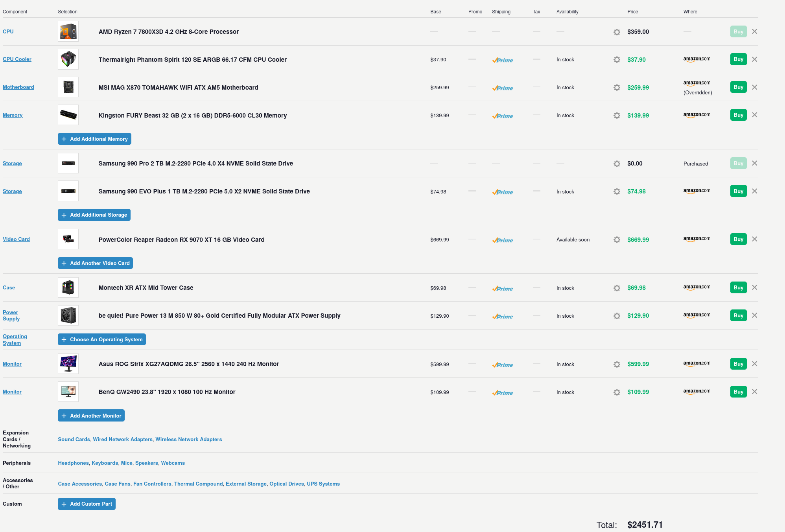The height and width of the screenshot is (532, 785).
Task: Buy the MSI MAG X870 motherboard
Action: pyautogui.click(x=738, y=87)
